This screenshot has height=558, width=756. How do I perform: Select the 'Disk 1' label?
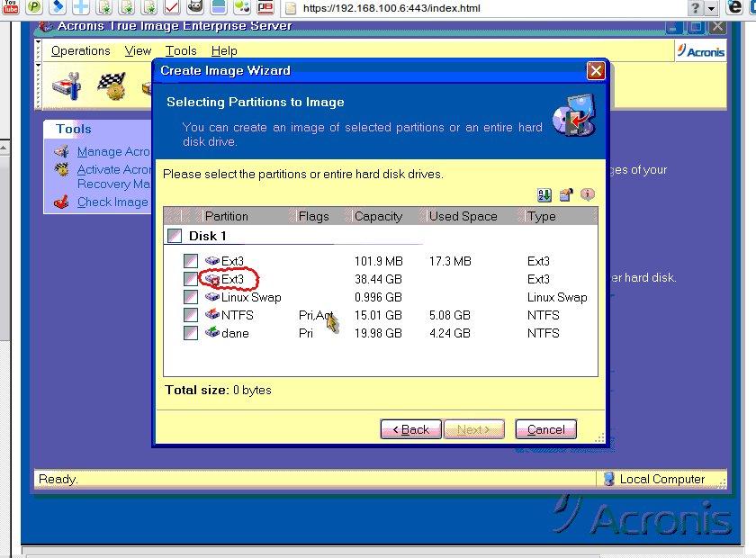(208, 236)
